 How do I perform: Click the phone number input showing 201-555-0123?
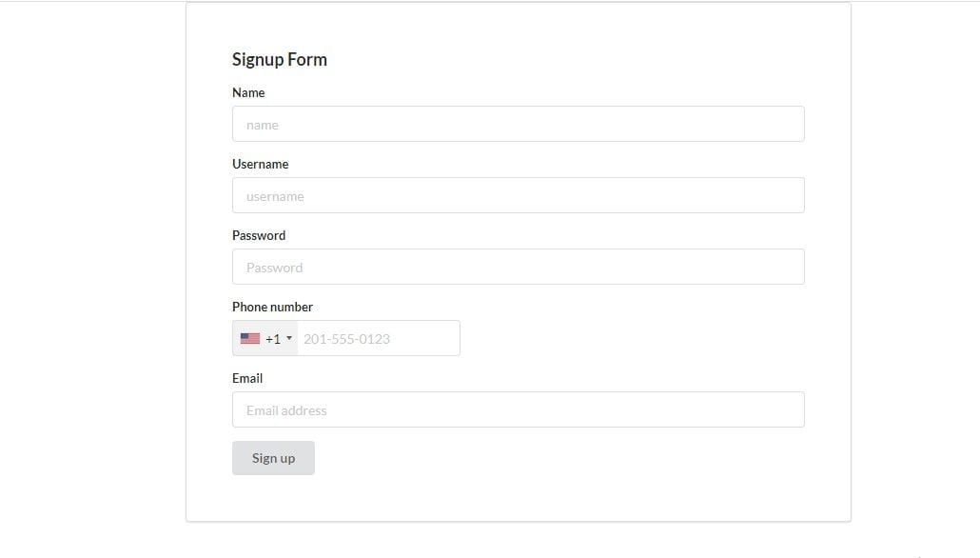click(x=378, y=338)
